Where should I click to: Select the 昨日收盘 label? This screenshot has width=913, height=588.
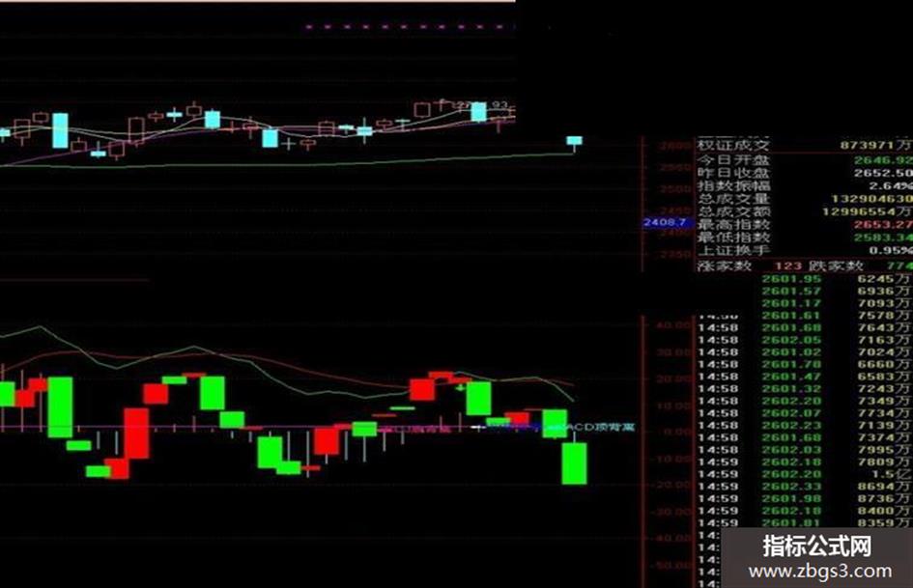[733, 173]
